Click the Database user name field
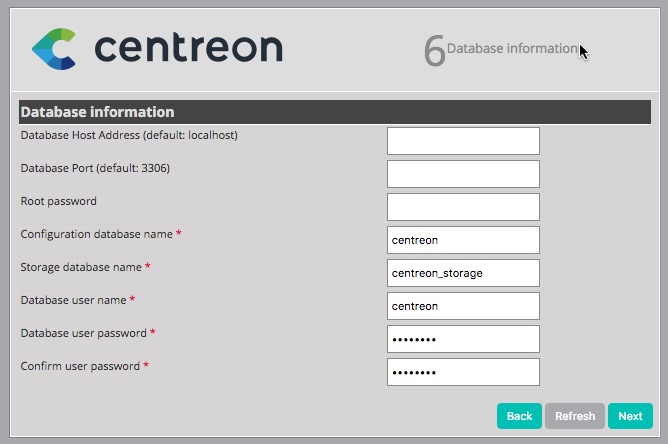Image resolution: width=668 pixels, height=444 pixels. (463, 306)
